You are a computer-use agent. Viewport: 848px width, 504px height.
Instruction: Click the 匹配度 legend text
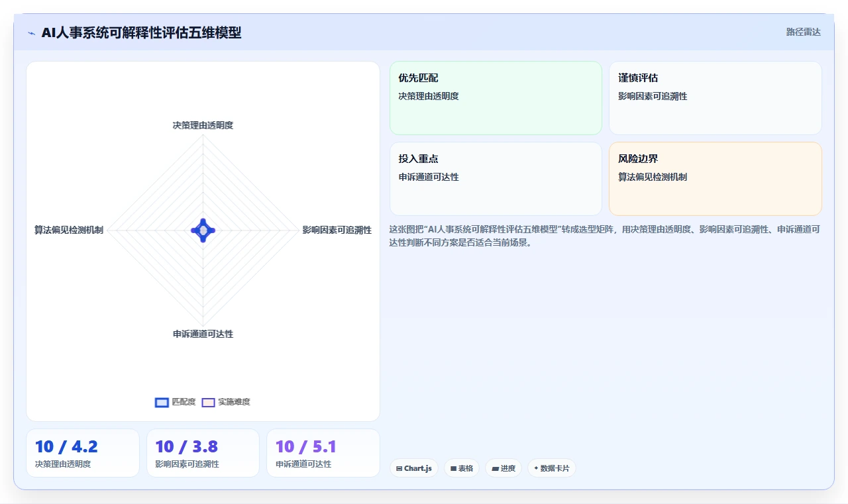pyautogui.click(x=184, y=402)
